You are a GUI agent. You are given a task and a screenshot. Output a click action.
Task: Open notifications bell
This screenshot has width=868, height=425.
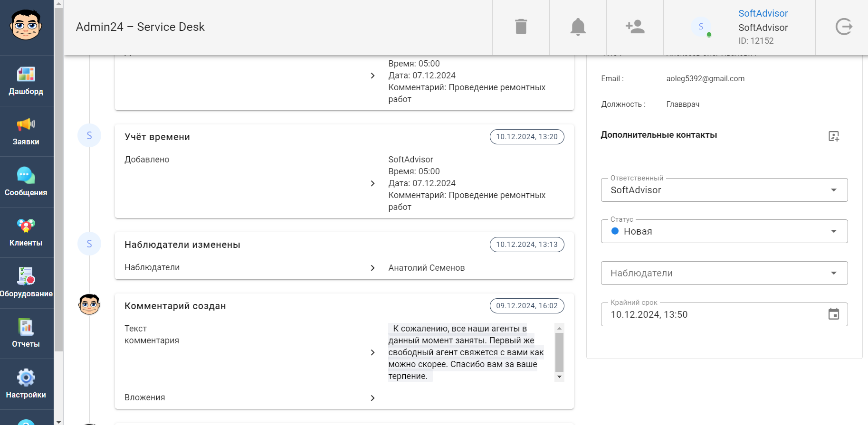point(578,27)
